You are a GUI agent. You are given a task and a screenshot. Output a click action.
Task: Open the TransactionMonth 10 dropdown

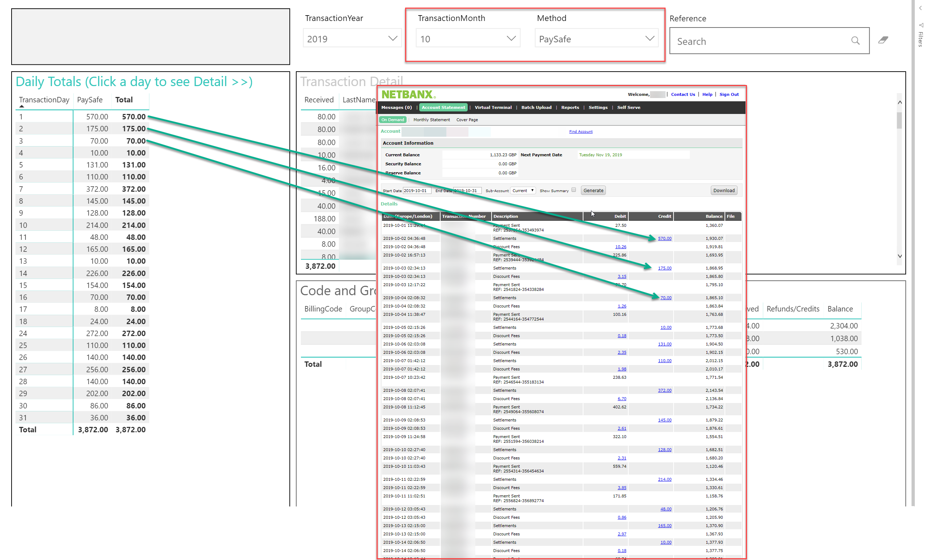pos(468,39)
